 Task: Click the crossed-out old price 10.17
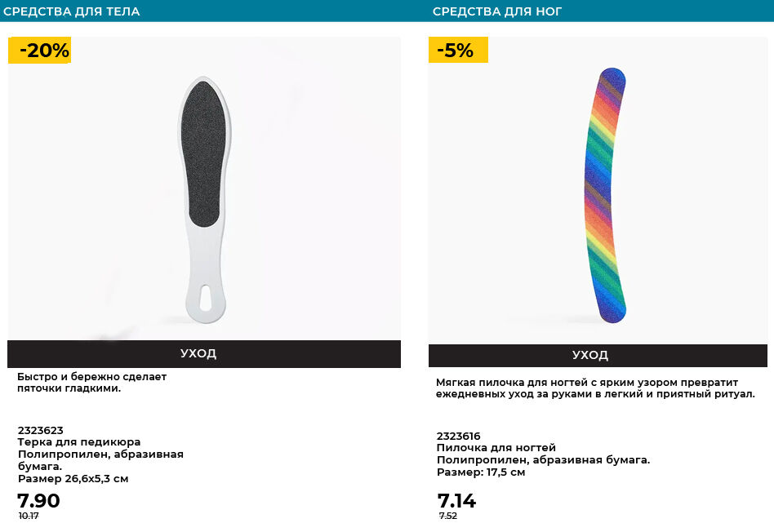(x=29, y=516)
